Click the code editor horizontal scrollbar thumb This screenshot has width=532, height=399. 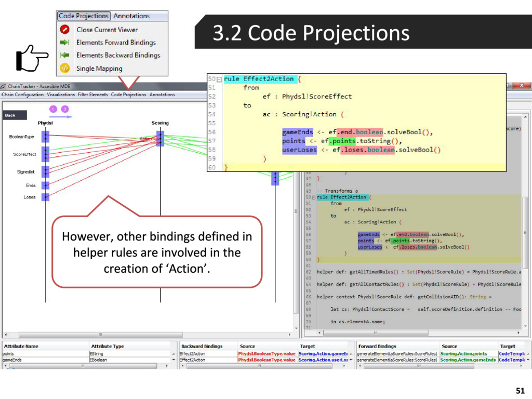(375, 333)
